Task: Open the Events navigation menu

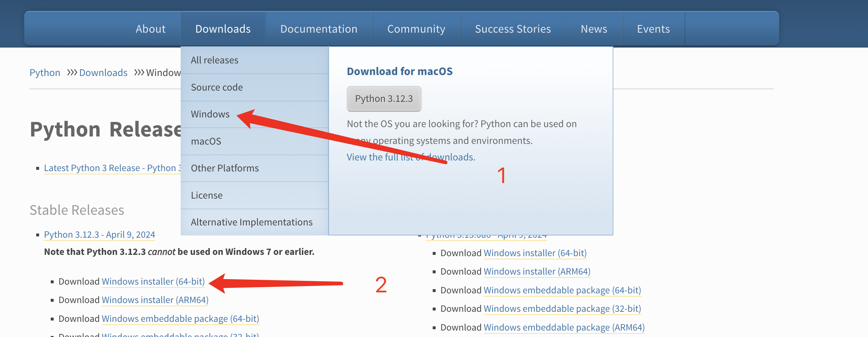Action: [x=653, y=29]
